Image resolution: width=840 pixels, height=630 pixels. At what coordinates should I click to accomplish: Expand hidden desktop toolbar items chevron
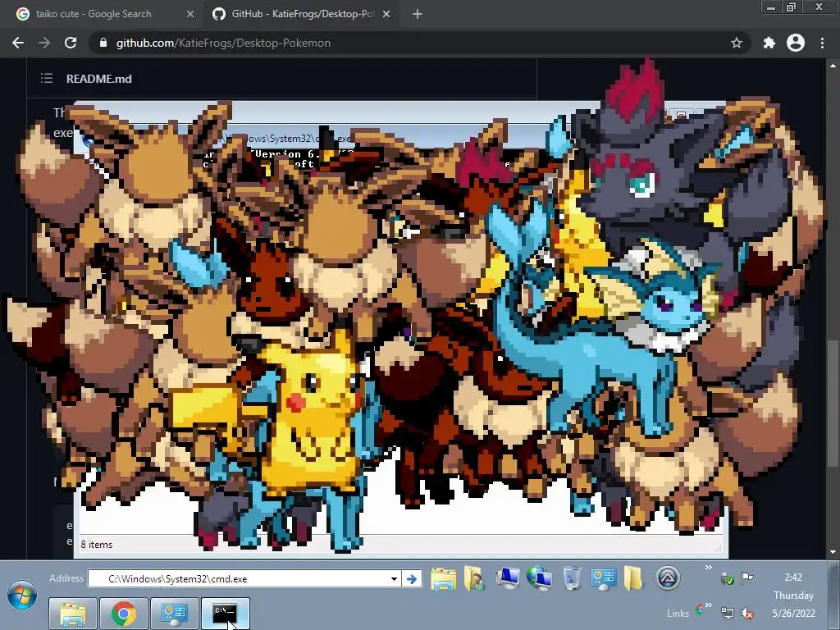pos(708,568)
